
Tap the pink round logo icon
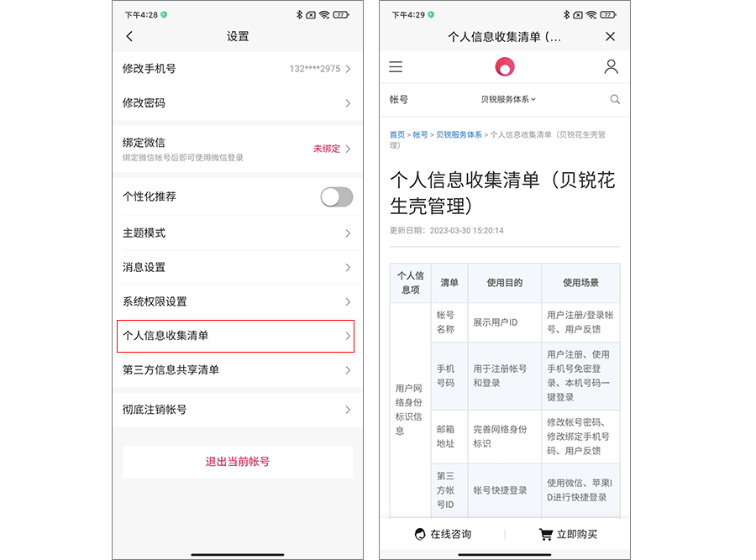point(505,66)
